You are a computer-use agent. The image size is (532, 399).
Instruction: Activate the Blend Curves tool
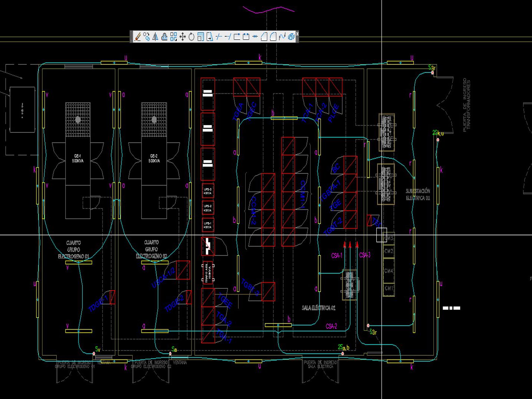pos(282,37)
